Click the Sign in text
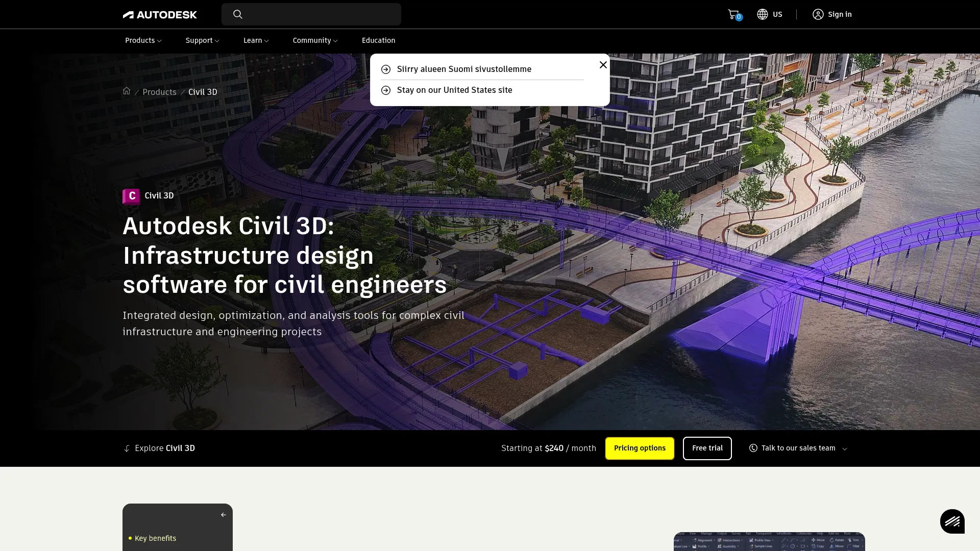980x551 pixels. click(840, 14)
